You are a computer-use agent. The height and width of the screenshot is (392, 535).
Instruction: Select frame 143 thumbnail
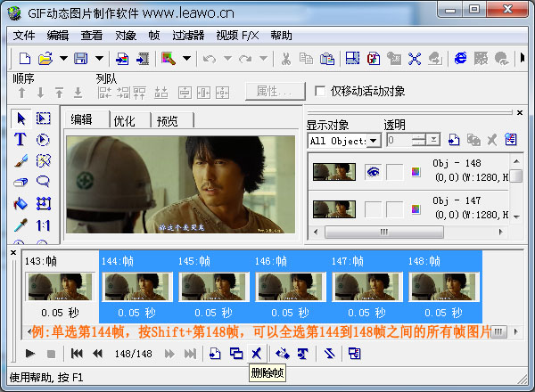pyautogui.click(x=60, y=287)
